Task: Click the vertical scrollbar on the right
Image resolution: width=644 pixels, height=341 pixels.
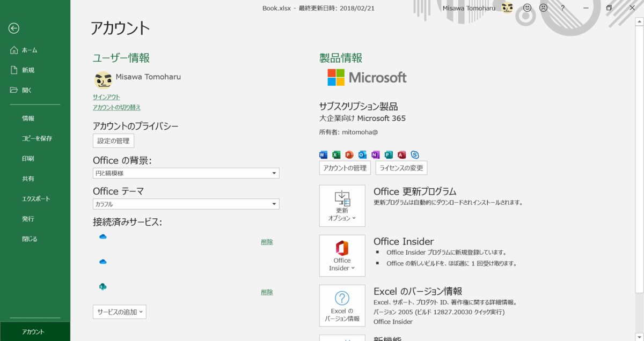Action: (x=639, y=158)
